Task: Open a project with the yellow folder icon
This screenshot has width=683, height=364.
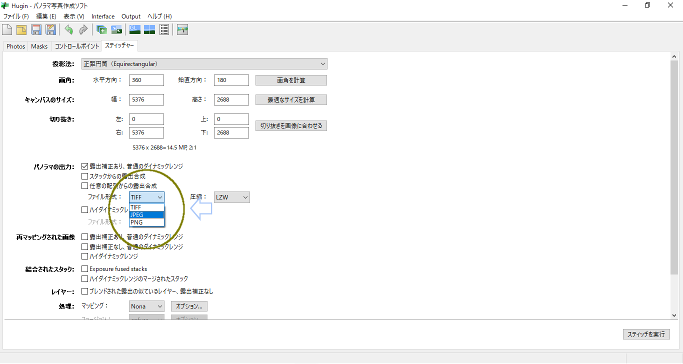Action: (x=21, y=30)
